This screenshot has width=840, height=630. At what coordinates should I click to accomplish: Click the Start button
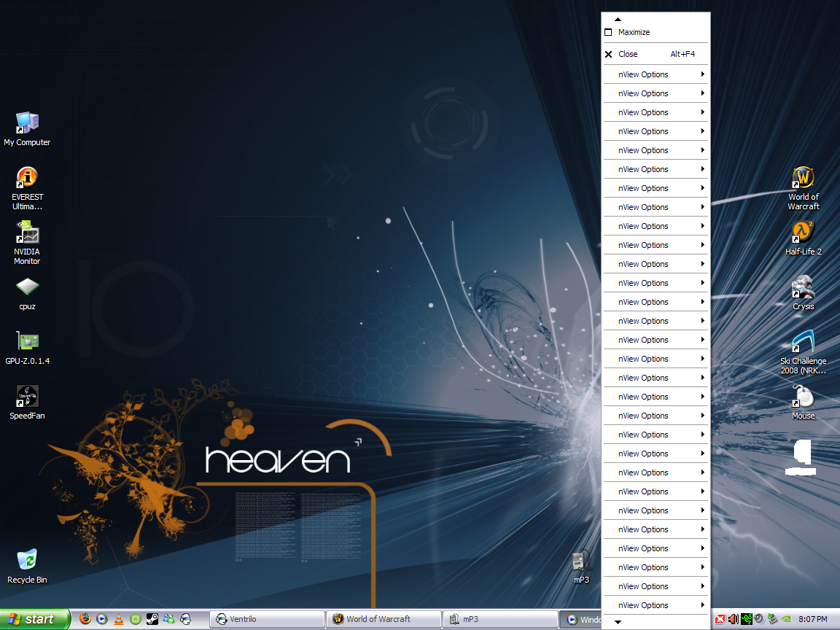click(34, 619)
